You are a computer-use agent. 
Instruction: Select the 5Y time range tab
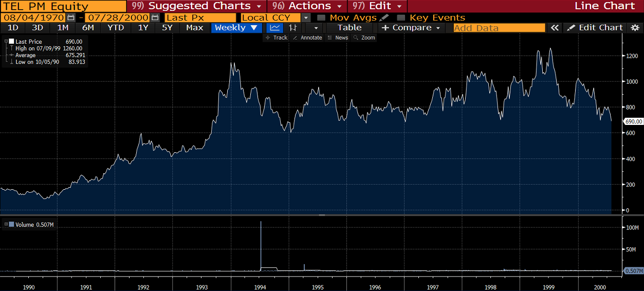[x=167, y=28]
